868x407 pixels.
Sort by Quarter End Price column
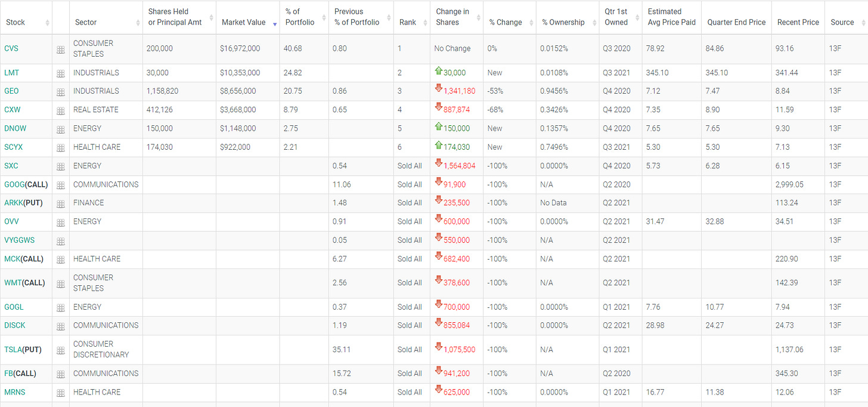tap(736, 22)
